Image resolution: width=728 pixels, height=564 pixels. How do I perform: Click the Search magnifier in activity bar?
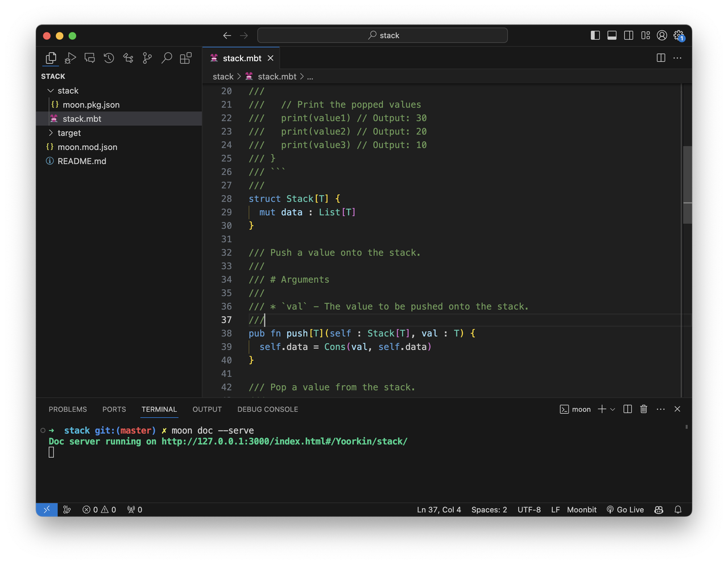[167, 58]
